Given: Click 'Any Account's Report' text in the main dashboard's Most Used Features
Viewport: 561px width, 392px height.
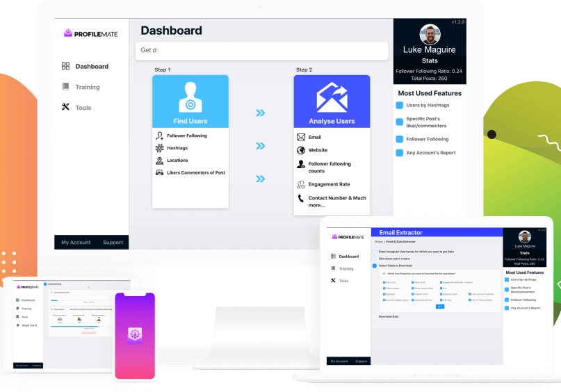Looking at the screenshot, I should pos(431,153).
